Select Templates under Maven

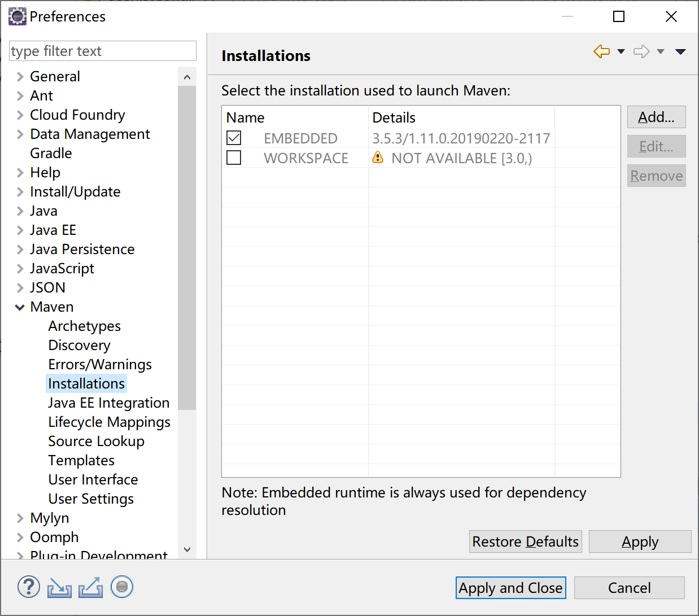click(x=81, y=461)
